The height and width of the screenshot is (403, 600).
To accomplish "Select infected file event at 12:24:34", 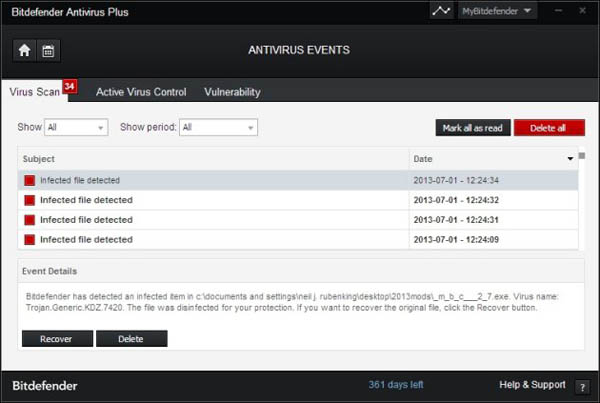I will coord(298,180).
